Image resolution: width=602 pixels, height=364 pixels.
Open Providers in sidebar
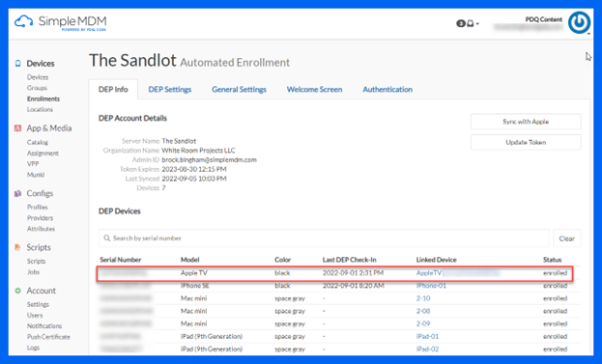point(40,218)
